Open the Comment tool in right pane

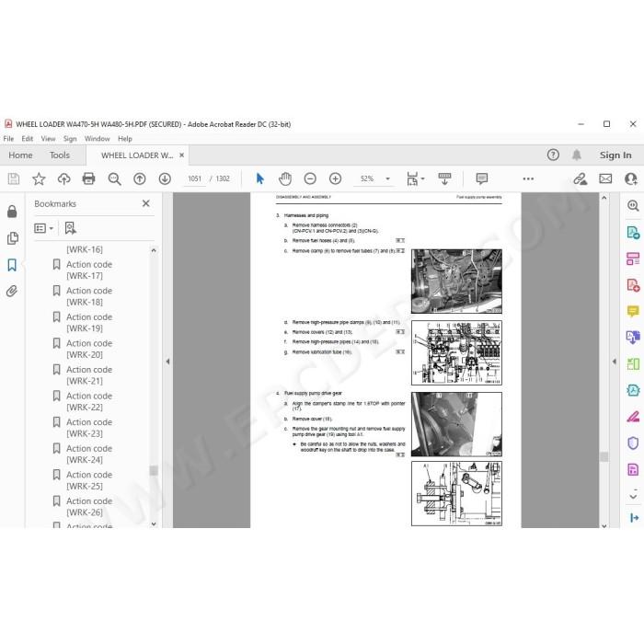coord(633,311)
